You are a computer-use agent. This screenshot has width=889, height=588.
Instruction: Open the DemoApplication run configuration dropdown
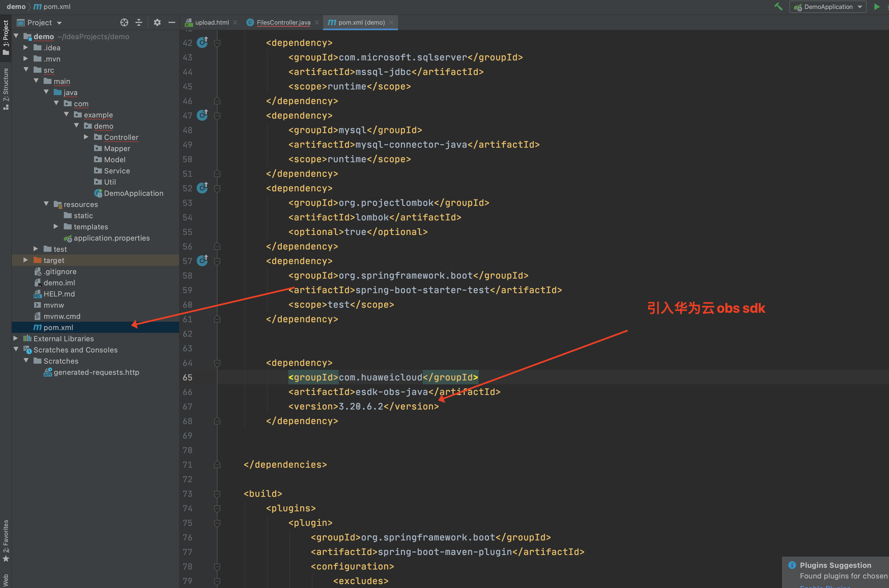(x=859, y=6)
